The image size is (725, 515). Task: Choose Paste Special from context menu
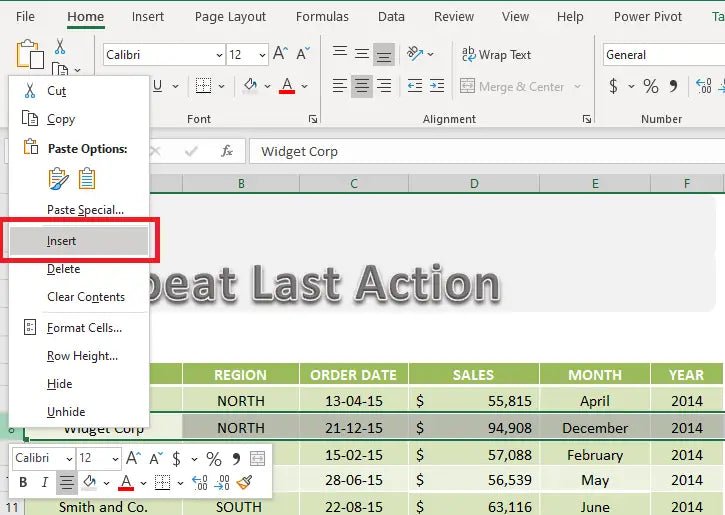tap(85, 210)
